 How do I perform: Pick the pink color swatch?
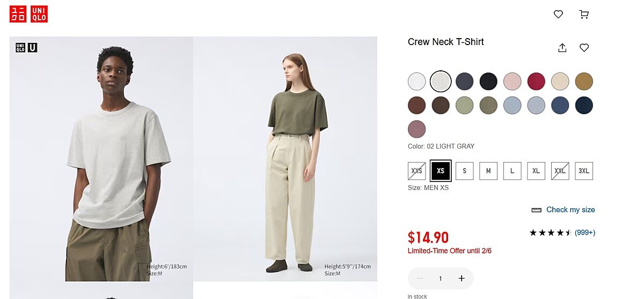(513, 82)
